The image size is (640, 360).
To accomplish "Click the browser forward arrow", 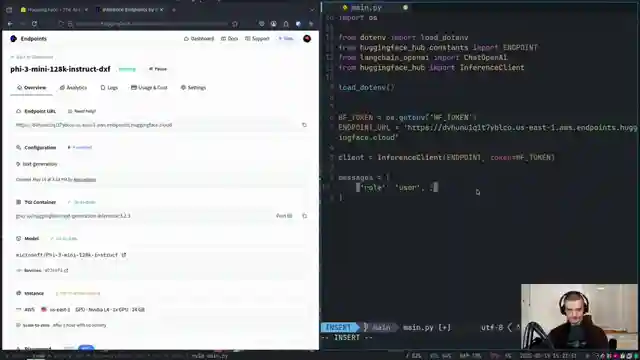I will [22, 24].
